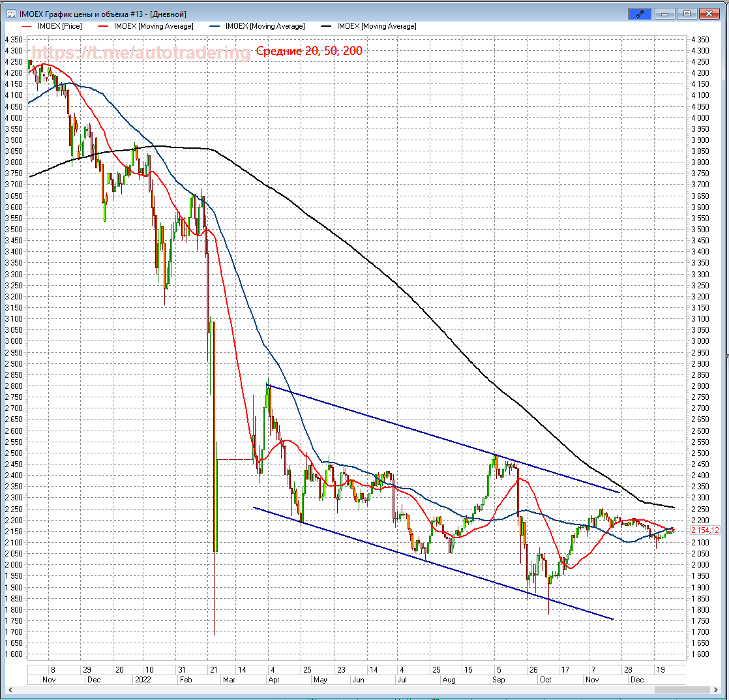The height and width of the screenshot is (700, 729).
Task: Click the t.me/autotradering watermark link
Action: point(141,53)
